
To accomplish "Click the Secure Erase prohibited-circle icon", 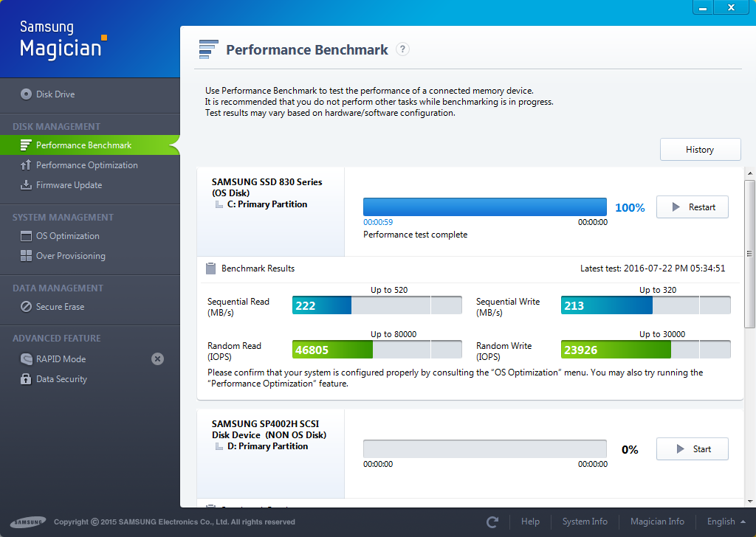I will click(26, 307).
